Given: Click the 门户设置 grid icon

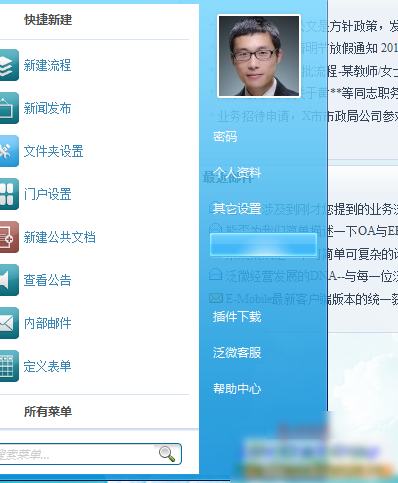Looking at the screenshot, I should 9,194.
